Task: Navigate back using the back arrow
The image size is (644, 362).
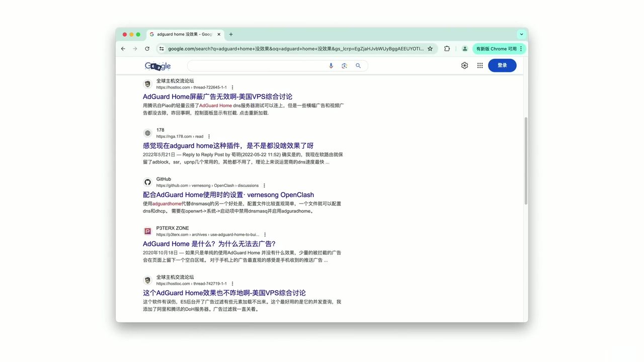Action: [123, 49]
